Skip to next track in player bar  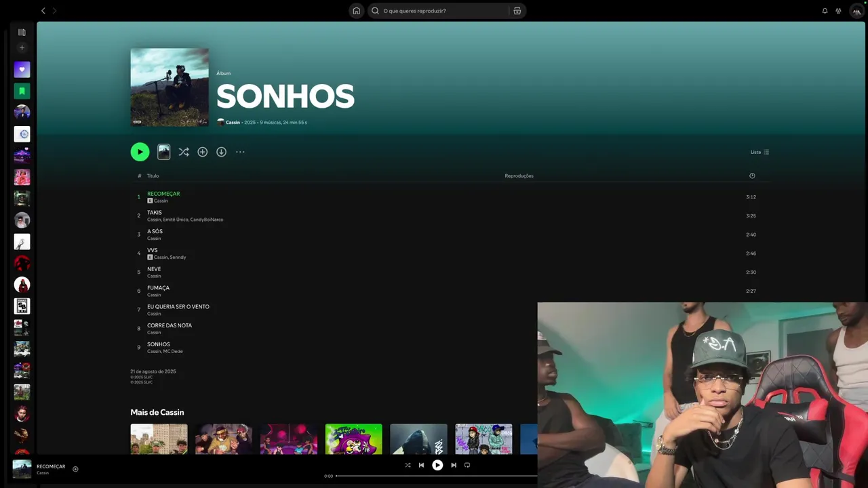pos(454,465)
